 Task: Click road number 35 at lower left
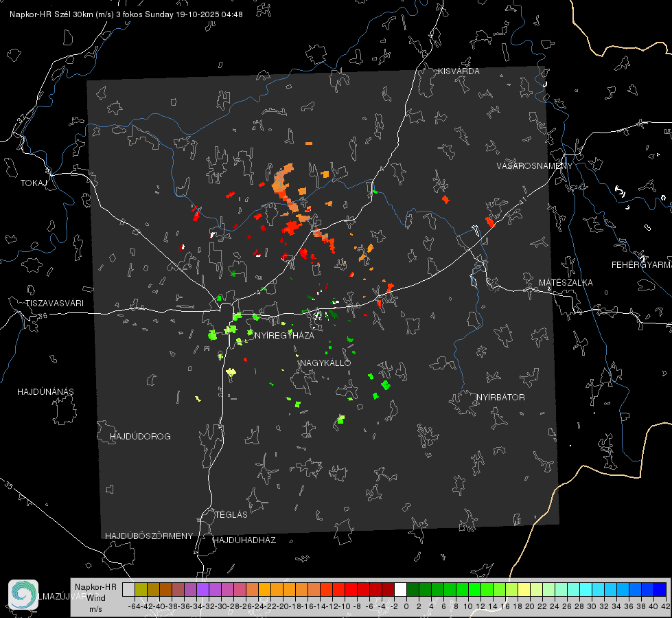8,485
